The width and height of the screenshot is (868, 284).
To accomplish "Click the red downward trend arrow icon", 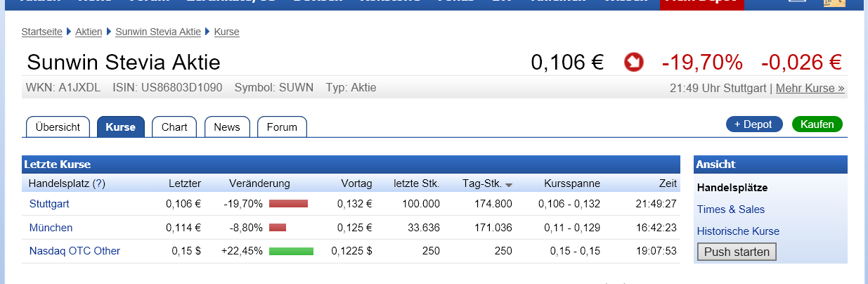I will pos(633,63).
